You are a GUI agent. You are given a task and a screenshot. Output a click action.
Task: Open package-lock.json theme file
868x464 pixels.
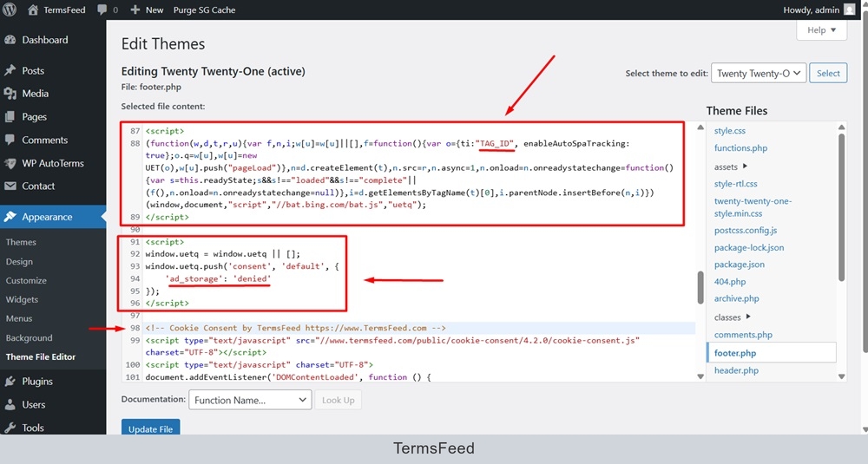749,247
